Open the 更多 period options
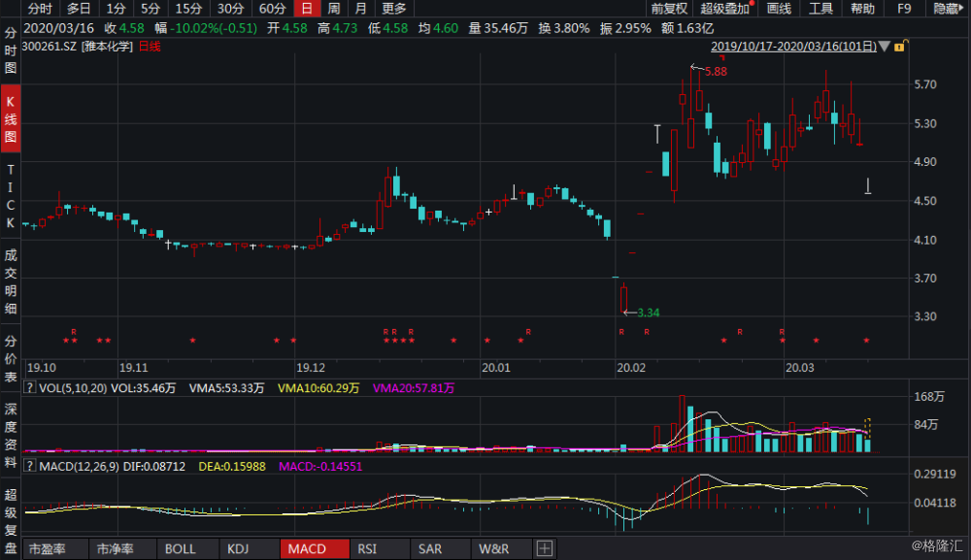This screenshot has height=560, width=971. (394, 9)
